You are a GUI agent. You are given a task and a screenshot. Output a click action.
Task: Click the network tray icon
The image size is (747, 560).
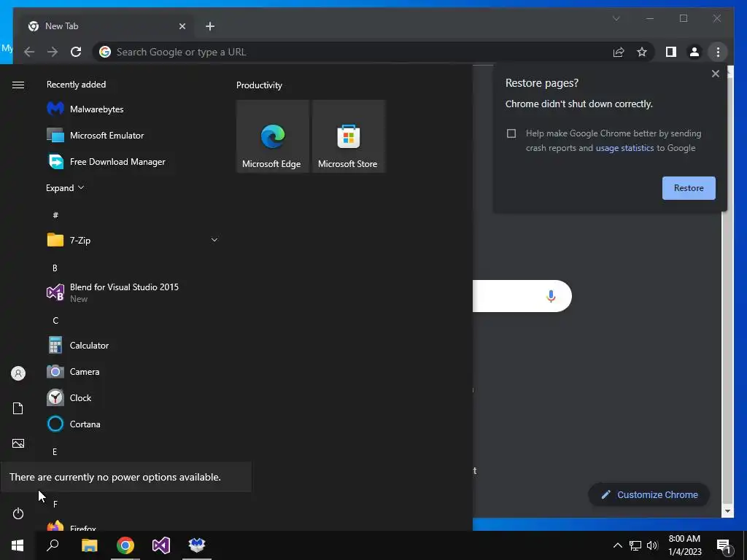point(635,545)
